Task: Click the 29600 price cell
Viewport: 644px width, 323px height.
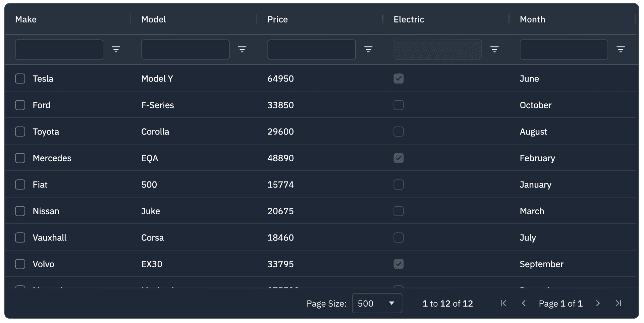Action: coord(280,131)
